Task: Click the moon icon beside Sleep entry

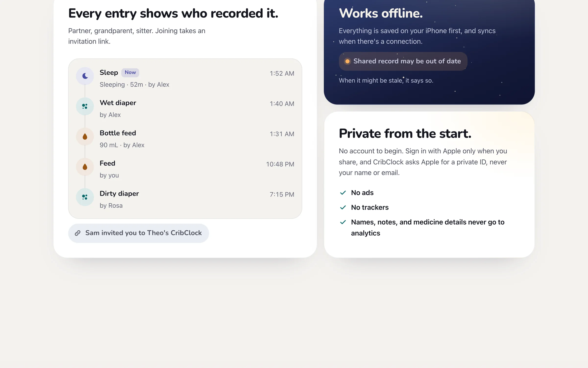Action: tap(85, 76)
